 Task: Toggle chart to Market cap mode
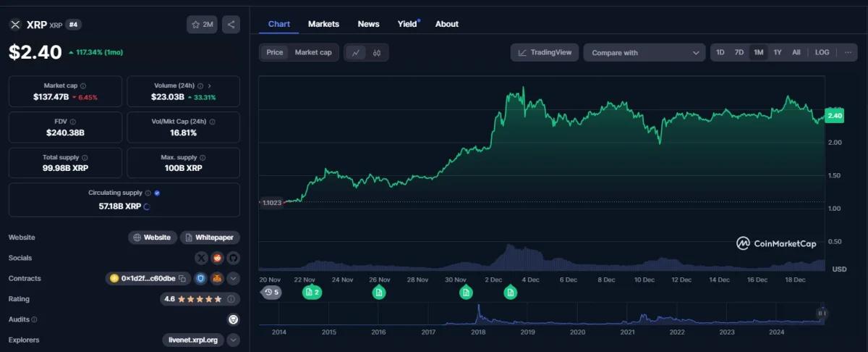313,53
